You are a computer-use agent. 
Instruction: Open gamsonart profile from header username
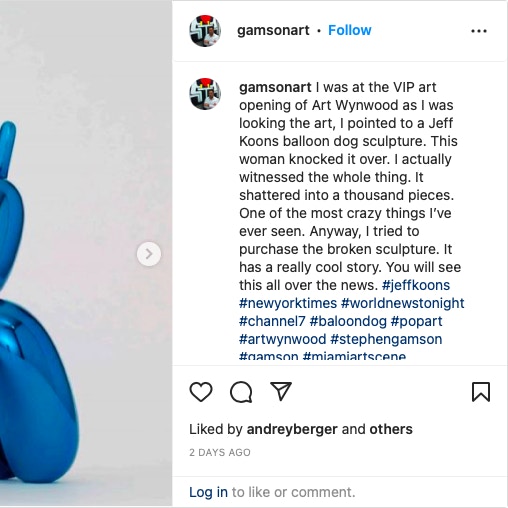(x=273, y=30)
